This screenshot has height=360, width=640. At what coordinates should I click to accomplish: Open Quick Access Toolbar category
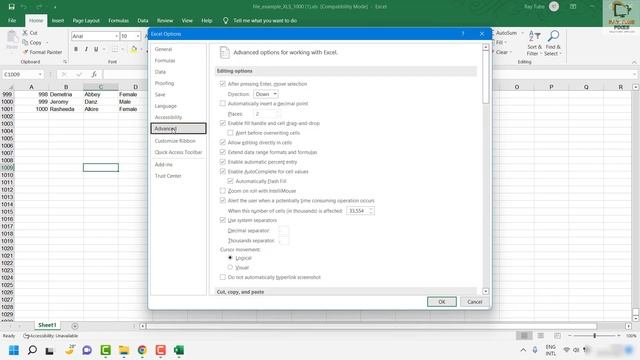pyautogui.click(x=178, y=152)
